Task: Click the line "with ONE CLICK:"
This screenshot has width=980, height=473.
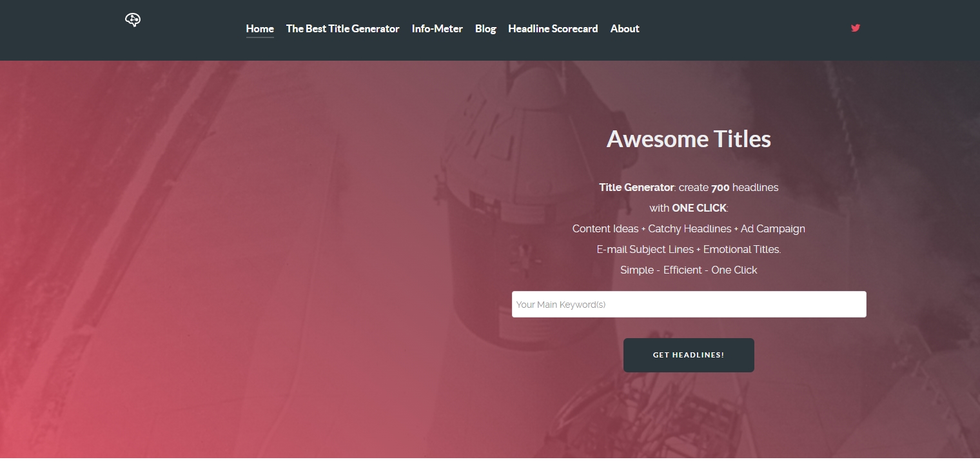Action: click(x=689, y=208)
